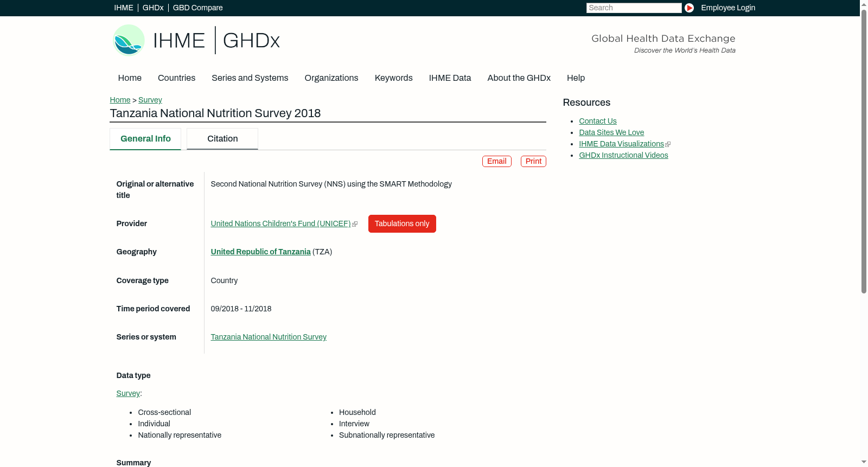
Task: Open Tanzania National Nutrition Survey series link
Action: 269,337
